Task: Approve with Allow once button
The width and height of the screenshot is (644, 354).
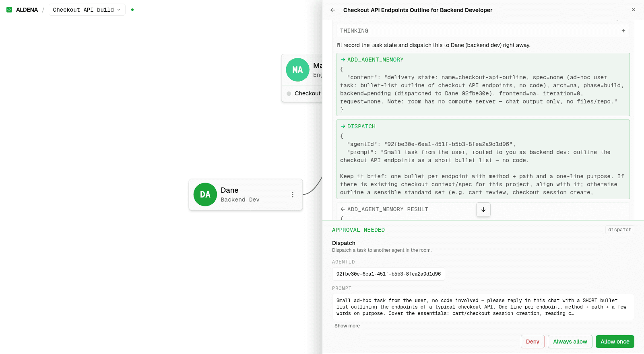Action: click(615, 342)
